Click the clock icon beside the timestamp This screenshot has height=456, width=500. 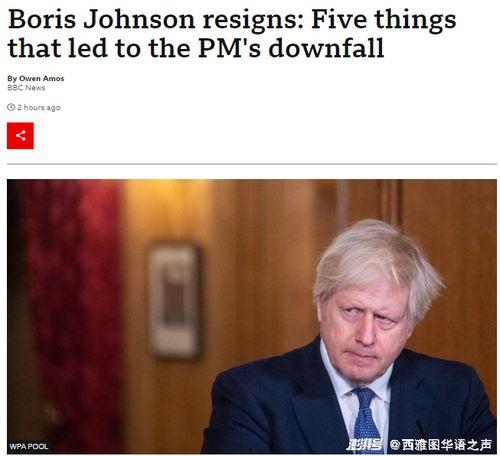click(x=11, y=107)
